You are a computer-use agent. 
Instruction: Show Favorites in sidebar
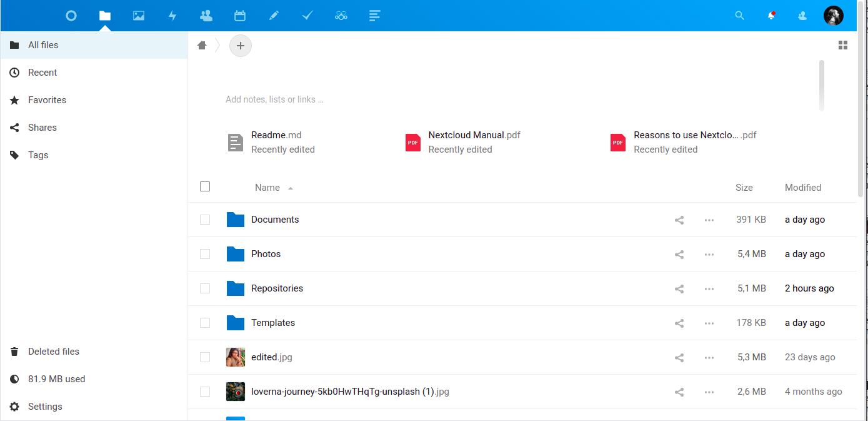pos(94,100)
